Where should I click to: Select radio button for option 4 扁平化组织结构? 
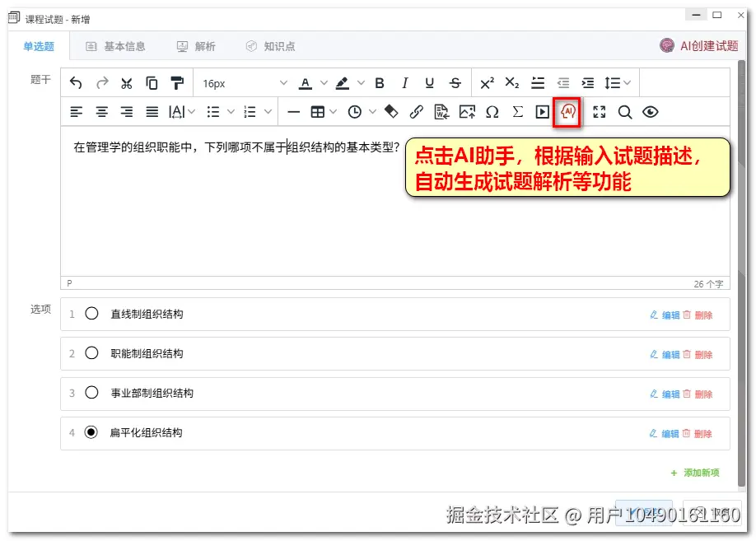91,432
